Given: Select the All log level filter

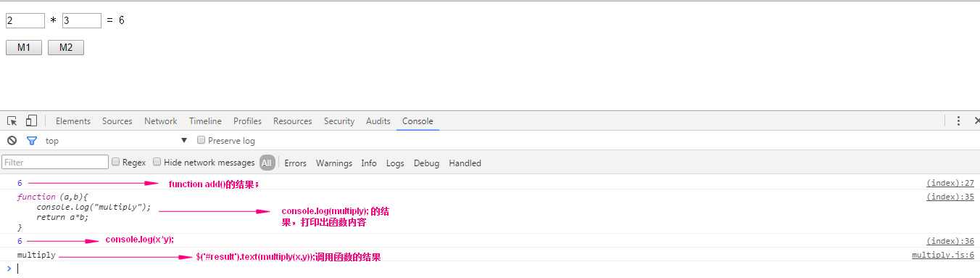Looking at the screenshot, I should [x=267, y=163].
